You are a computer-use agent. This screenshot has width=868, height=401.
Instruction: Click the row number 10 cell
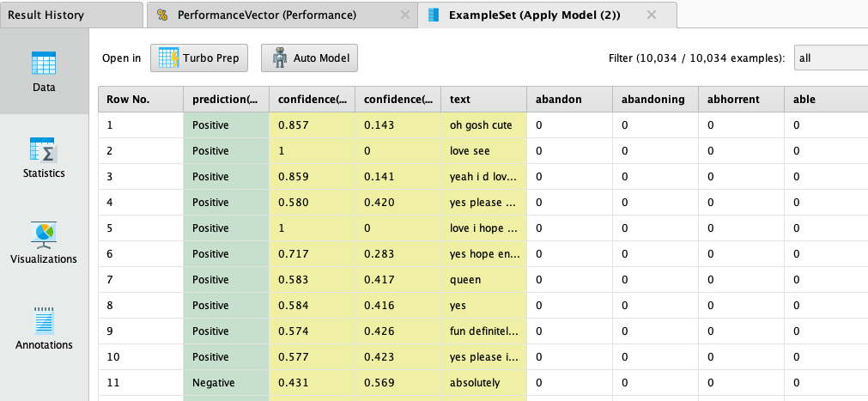(x=141, y=356)
